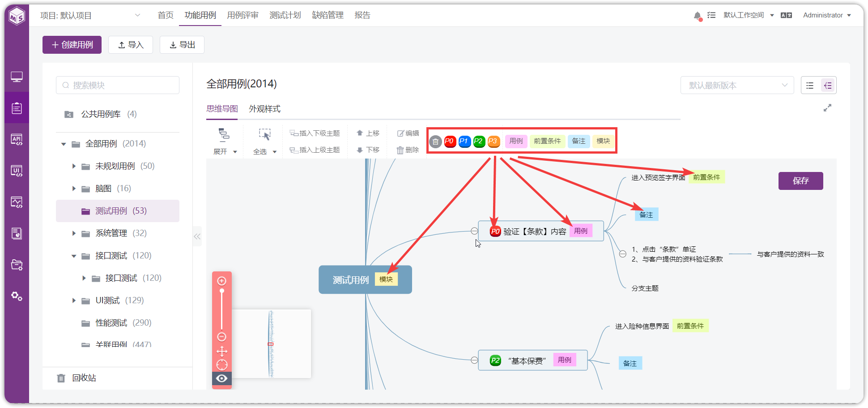Toggle the navigator eye icon
This screenshot has height=408, width=868.
tap(221, 378)
